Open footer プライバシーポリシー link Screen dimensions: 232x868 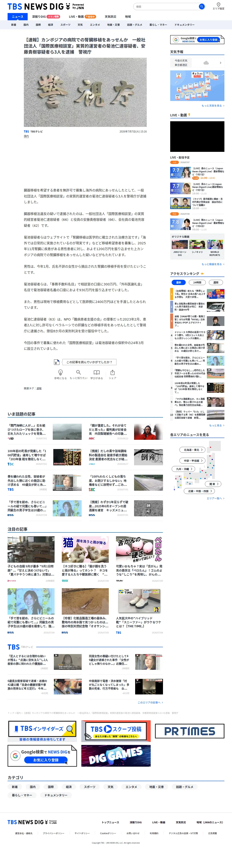53,833
